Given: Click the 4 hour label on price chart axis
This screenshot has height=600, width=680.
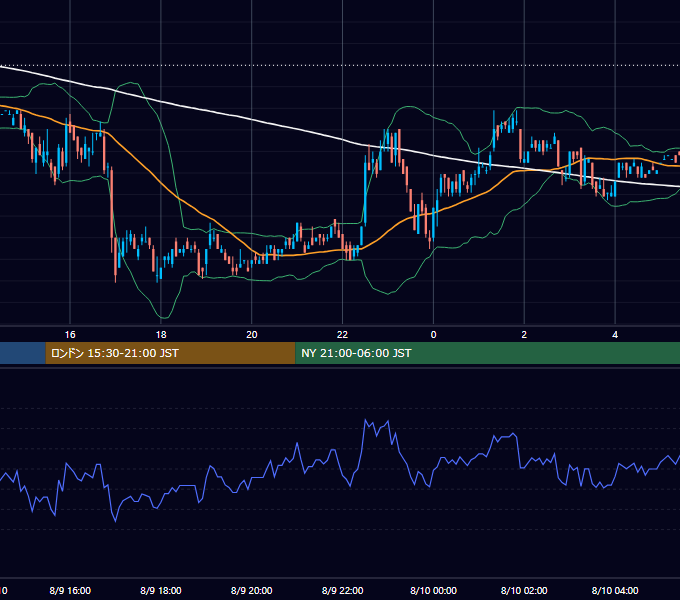Looking at the screenshot, I should 615,335.
